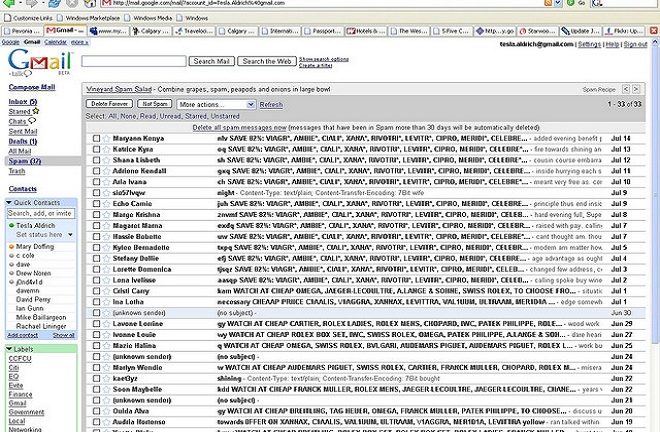Click the Quick Contacts search field

pyautogui.click(x=41, y=213)
